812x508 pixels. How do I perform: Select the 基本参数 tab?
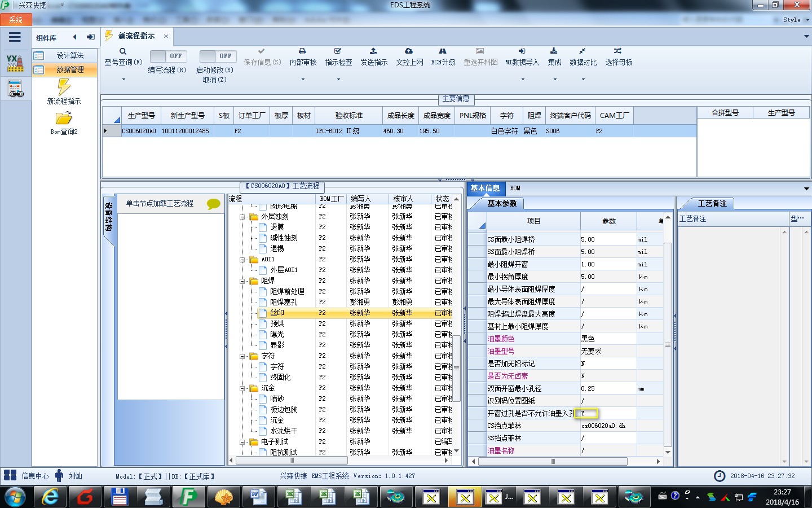click(x=501, y=203)
